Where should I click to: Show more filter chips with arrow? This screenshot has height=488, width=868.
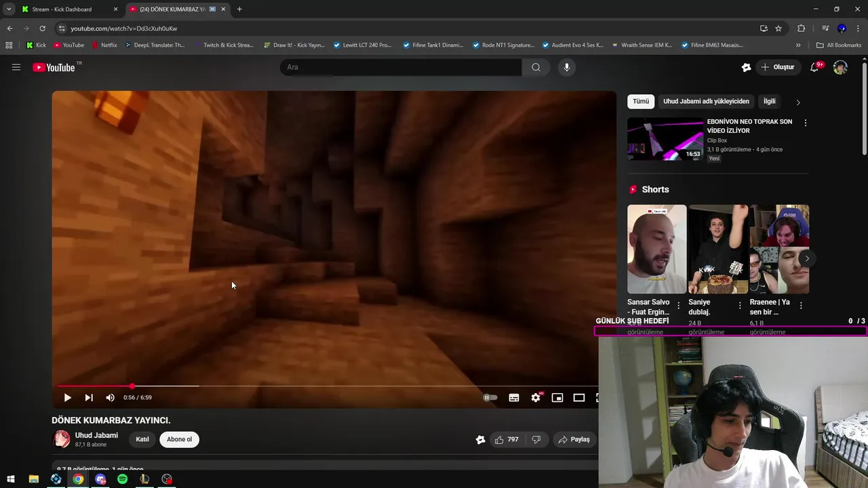(x=798, y=102)
